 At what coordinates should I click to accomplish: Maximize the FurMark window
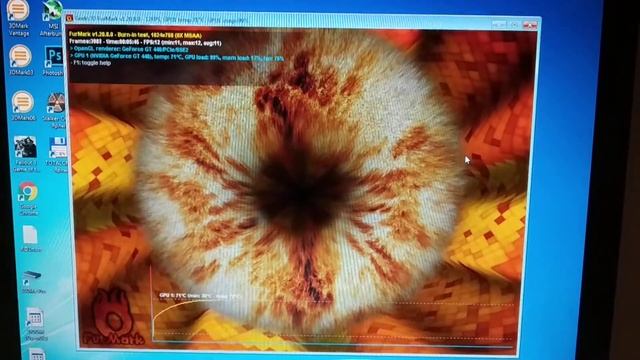(515, 25)
